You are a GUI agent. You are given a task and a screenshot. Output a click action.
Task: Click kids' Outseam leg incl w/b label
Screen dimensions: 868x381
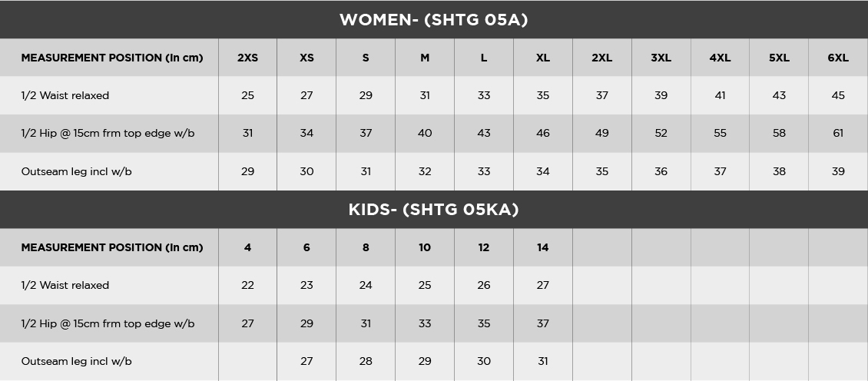coord(76,362)
